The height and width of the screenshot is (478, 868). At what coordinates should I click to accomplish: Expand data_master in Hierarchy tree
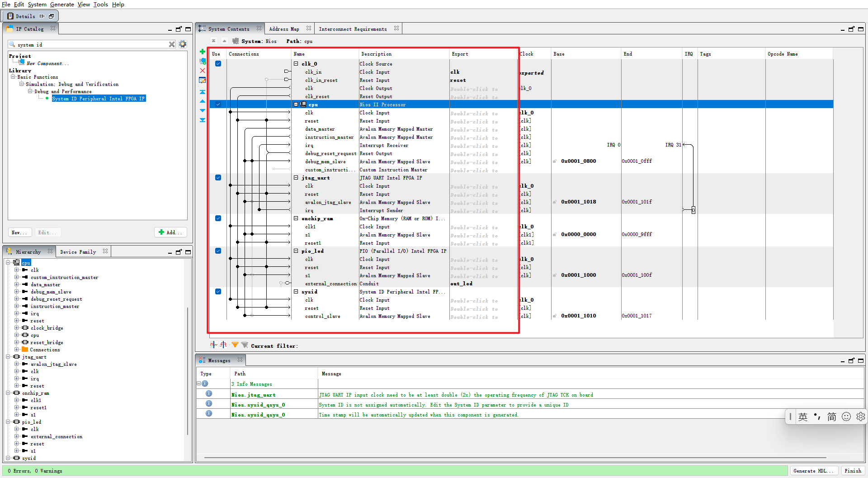(x=16, y=284)
